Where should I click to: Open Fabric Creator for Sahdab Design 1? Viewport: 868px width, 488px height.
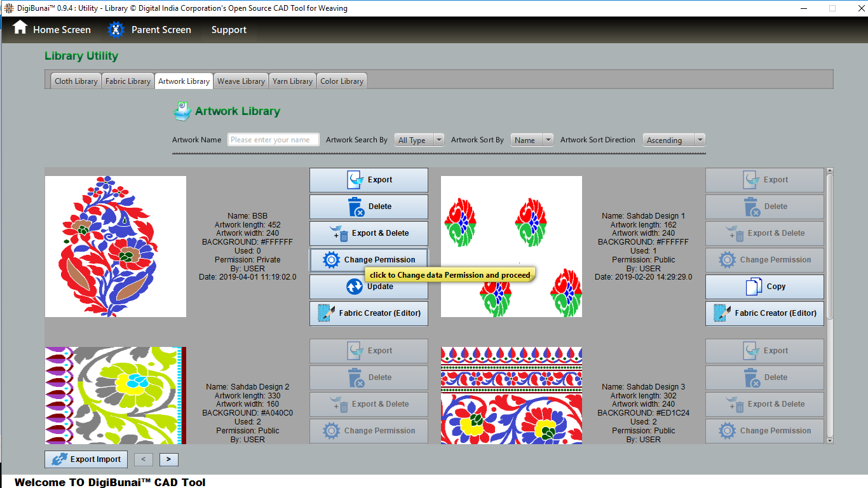click(x=764, y=313)
